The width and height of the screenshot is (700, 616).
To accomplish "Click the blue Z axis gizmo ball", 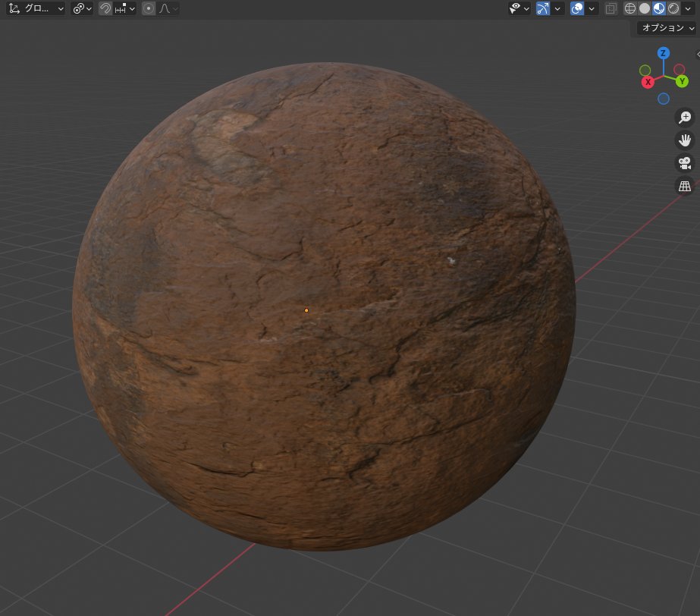I will [x=664, y=53].
